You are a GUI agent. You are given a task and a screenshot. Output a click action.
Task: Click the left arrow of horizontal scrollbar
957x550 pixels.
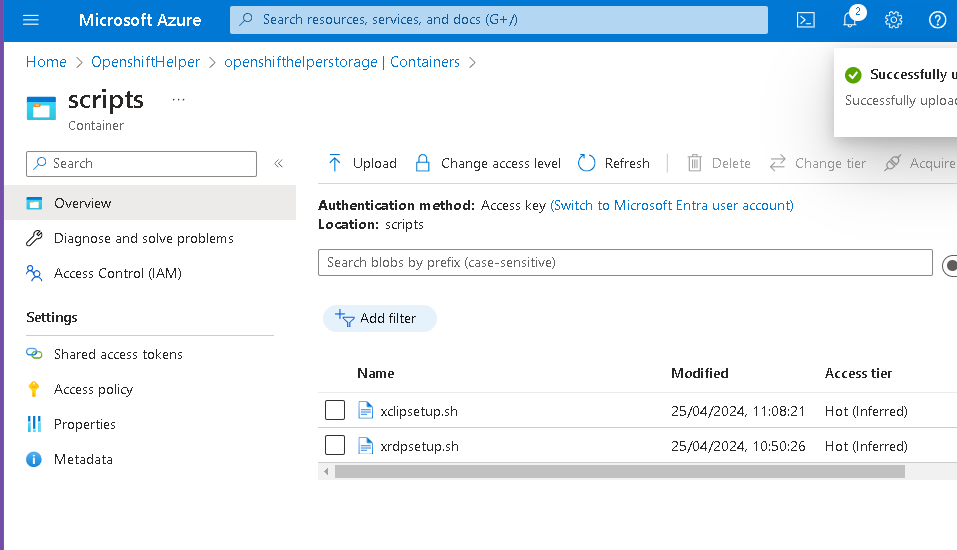pyautogui.click(x=326, y=471)
